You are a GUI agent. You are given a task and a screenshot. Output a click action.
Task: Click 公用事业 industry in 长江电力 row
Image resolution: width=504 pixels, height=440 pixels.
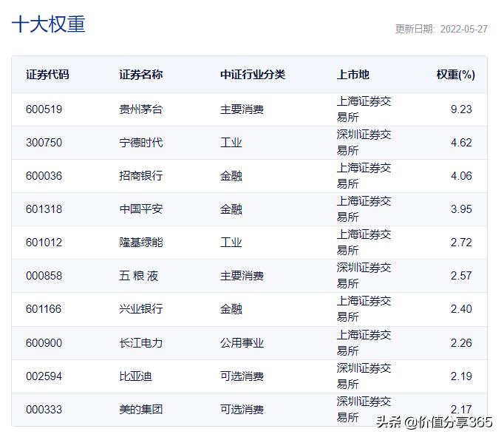(242, 343)
